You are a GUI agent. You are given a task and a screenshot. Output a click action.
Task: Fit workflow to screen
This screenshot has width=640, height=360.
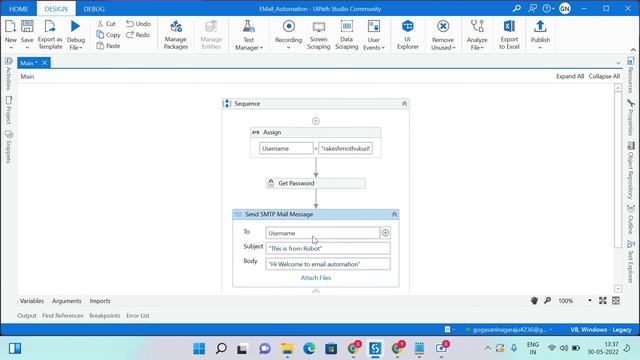pos(603,301)
